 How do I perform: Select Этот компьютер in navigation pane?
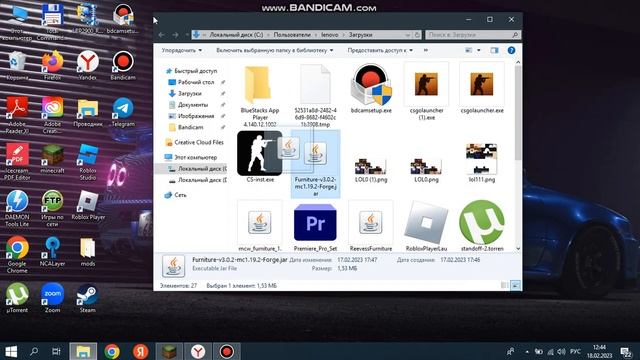pyautogui.click(x=191, y=157)
